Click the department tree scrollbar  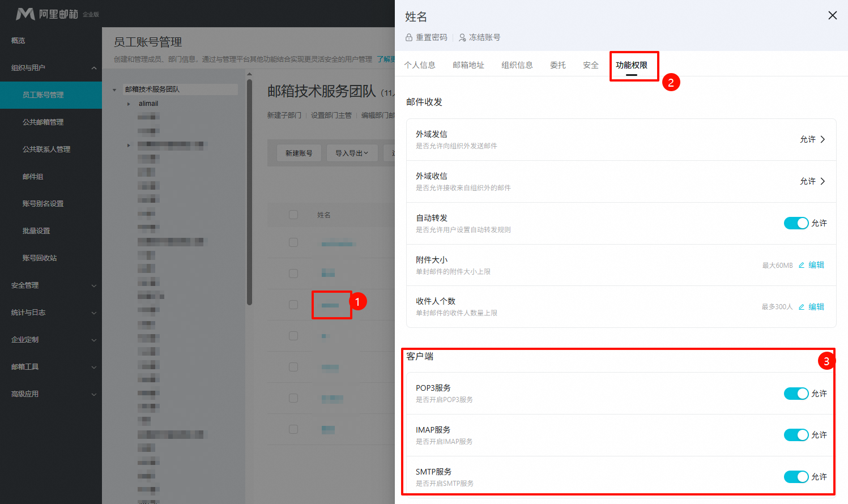[x=249, y=191]
